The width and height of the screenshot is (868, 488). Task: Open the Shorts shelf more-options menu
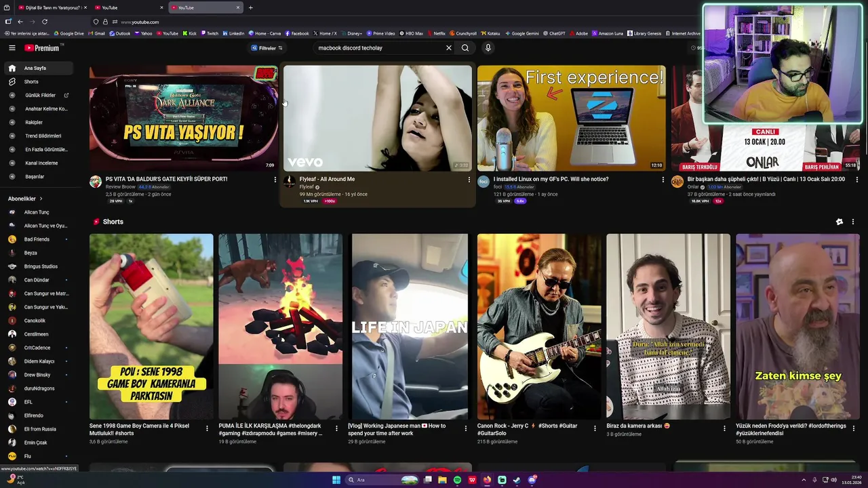853,222
